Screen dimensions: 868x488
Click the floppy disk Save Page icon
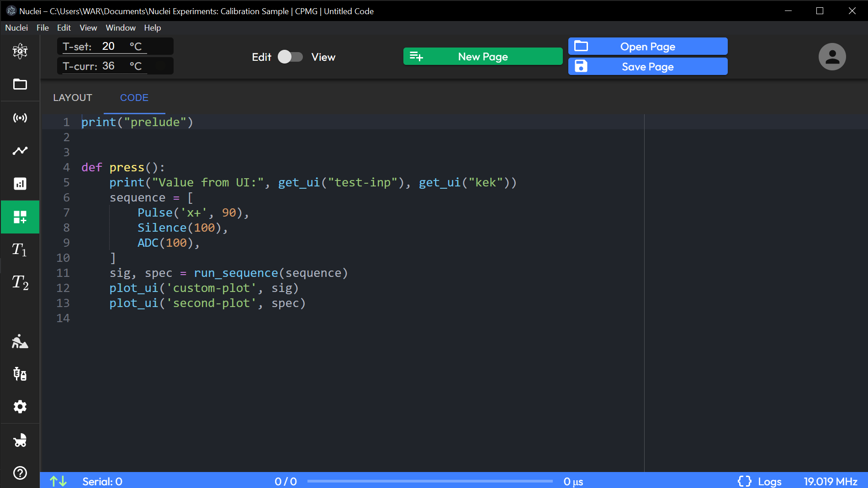coord(581,66)
